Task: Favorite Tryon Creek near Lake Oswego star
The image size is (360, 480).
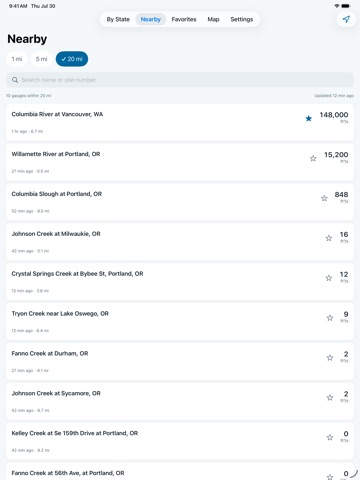Action: point(330,318)
